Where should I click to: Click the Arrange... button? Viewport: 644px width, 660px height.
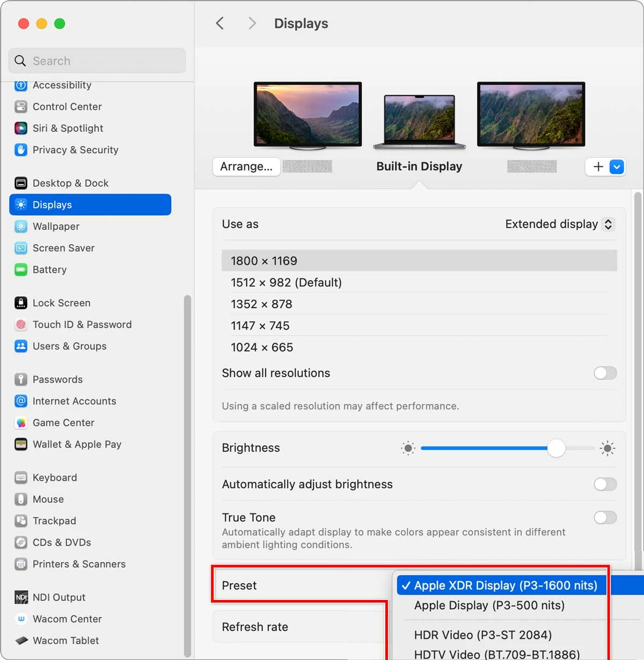click(x=246, y=166)
